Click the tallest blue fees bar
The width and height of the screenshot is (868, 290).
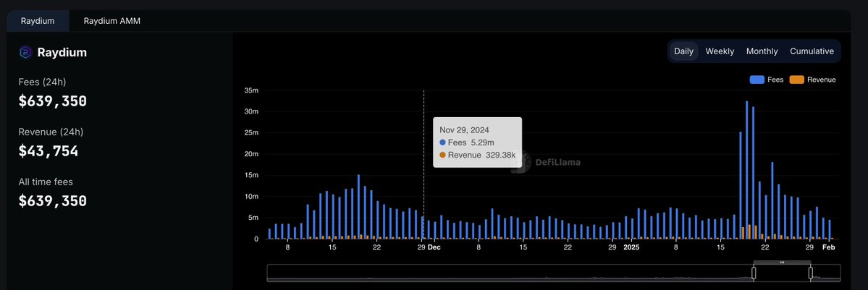point(746,170)
